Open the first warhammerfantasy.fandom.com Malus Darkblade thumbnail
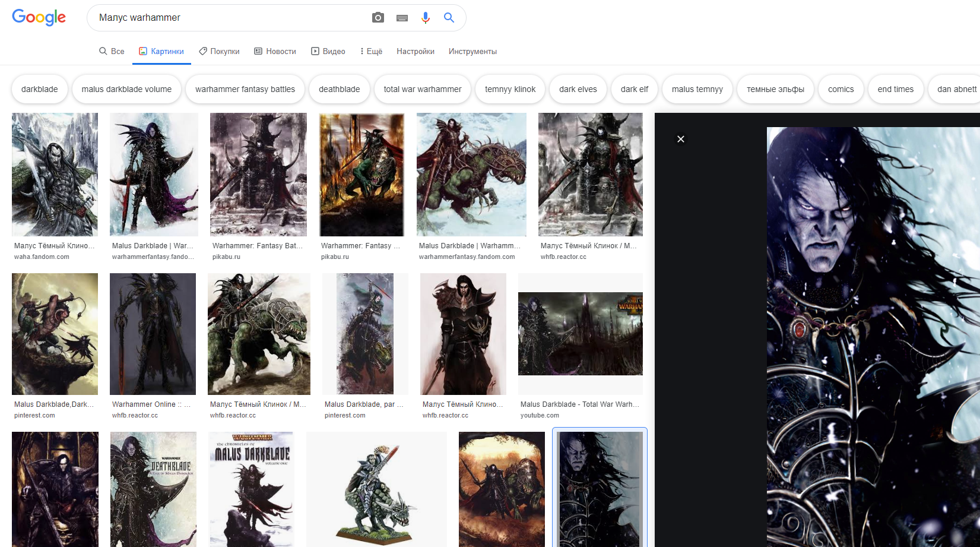This screenshot has height=547, width=980. click(154, 175)
